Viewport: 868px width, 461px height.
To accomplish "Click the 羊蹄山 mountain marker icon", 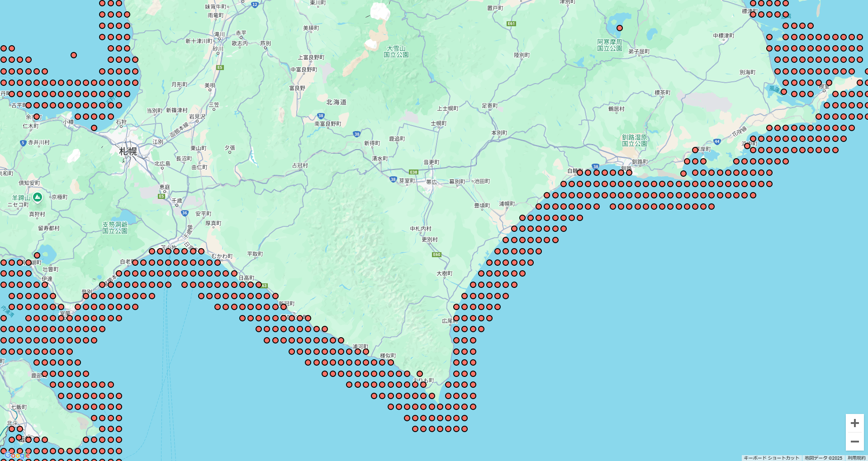I will coord(38,197).
